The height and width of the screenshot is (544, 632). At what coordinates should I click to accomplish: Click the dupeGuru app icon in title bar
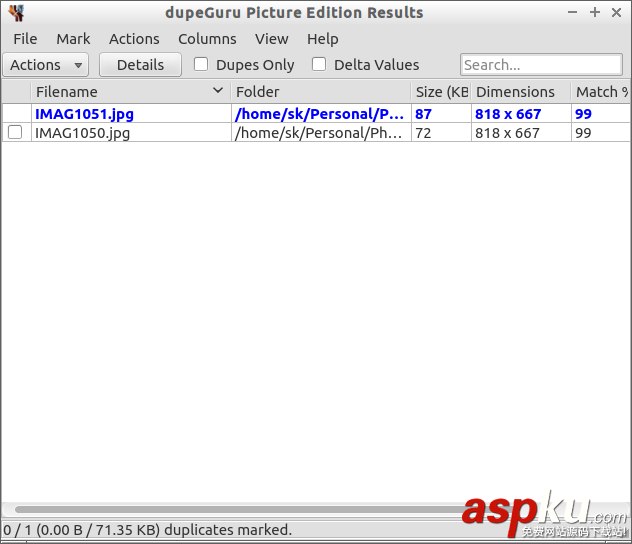tap(16, 13)
